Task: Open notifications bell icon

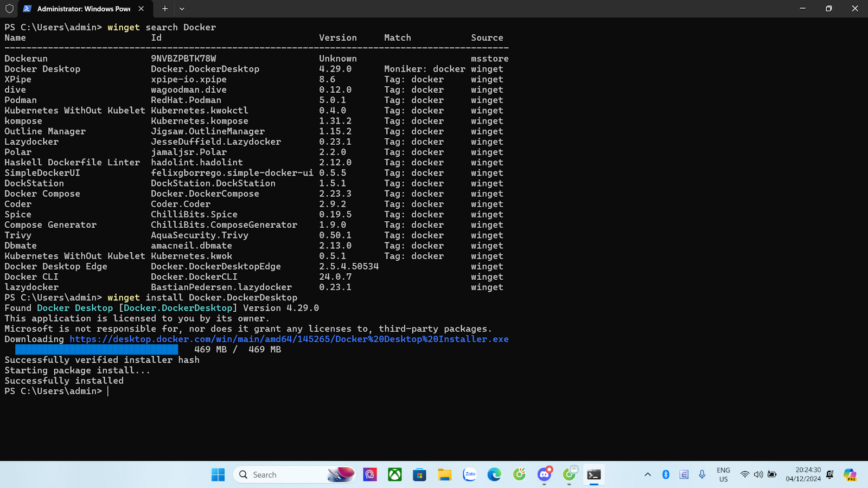Action: [x=830, y=474]
